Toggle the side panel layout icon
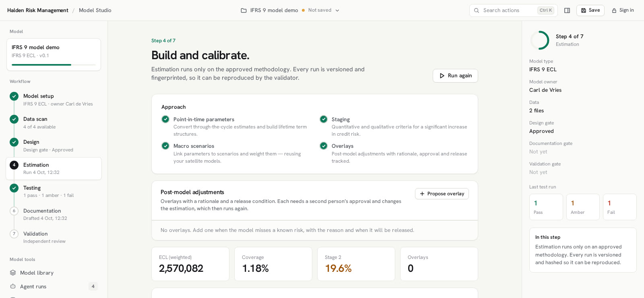The width and height of the screenshot is (644, 298). tap(567, 10)
